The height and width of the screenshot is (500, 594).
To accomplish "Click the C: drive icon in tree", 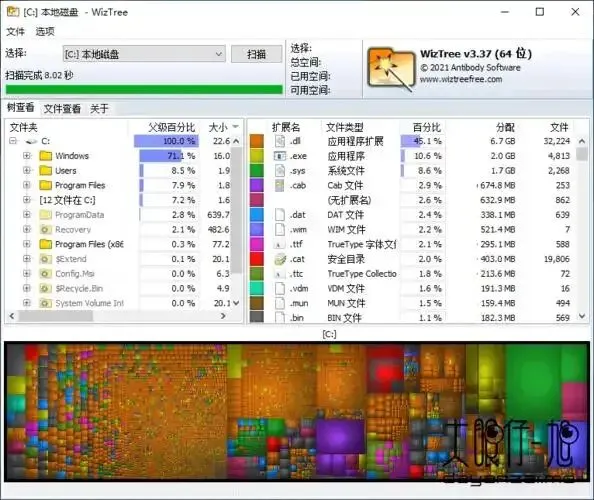I will coord(31,141).
